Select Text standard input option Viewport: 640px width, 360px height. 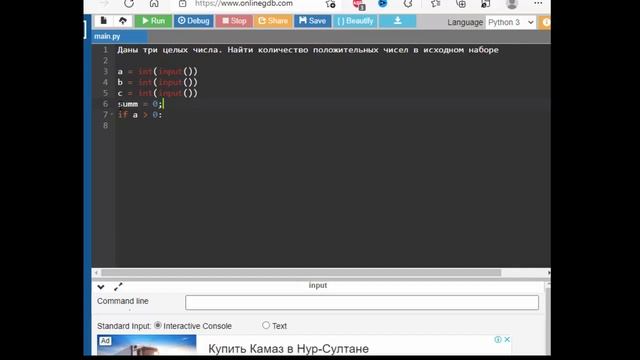point(266,325)
